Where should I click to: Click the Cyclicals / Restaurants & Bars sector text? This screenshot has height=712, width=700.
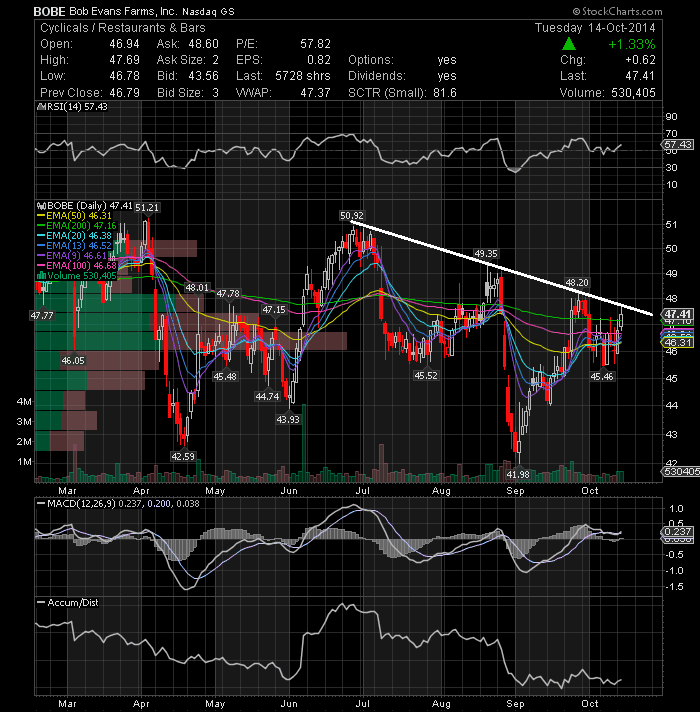123,28
